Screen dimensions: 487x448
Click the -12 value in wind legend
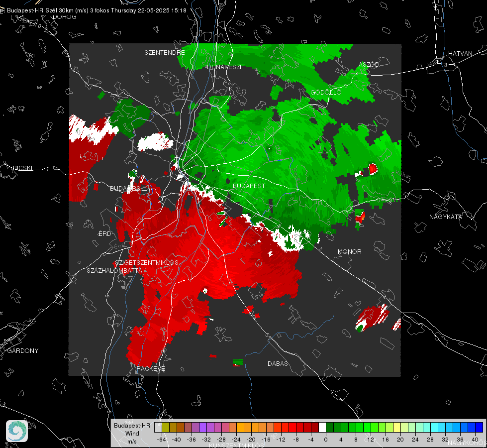[281, 440]
